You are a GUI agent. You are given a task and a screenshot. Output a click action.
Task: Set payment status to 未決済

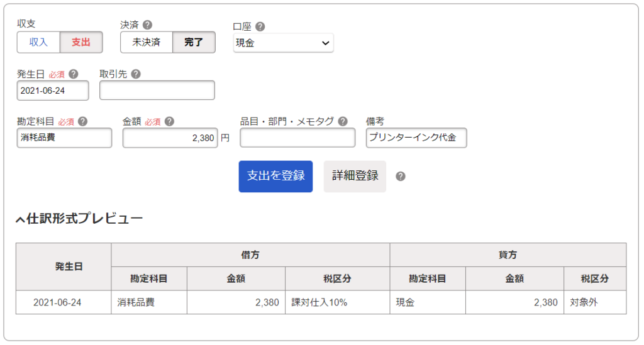pos(146,42)
